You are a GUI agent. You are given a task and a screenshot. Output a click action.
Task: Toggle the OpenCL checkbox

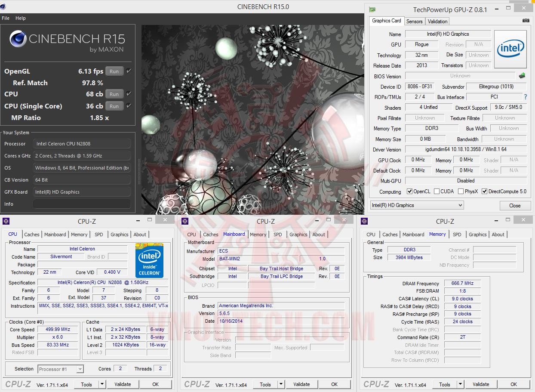pyautogui.click(x=410, y=191)
